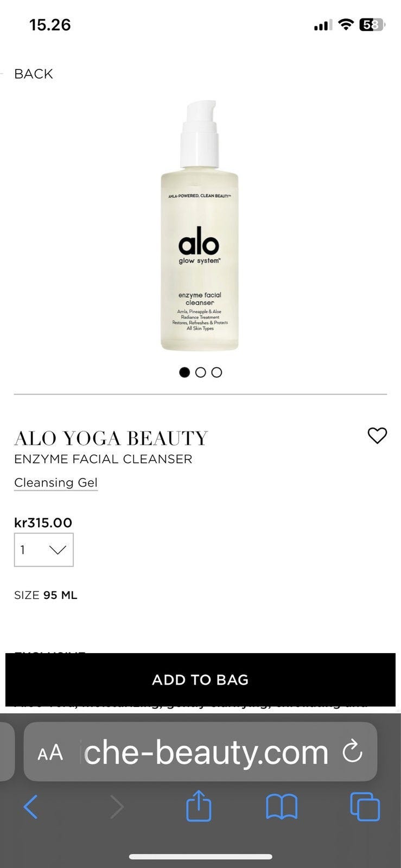The width and height of the screenshot is (401, 868).
Task: Open AA reader text options
Action: (50, 753)
